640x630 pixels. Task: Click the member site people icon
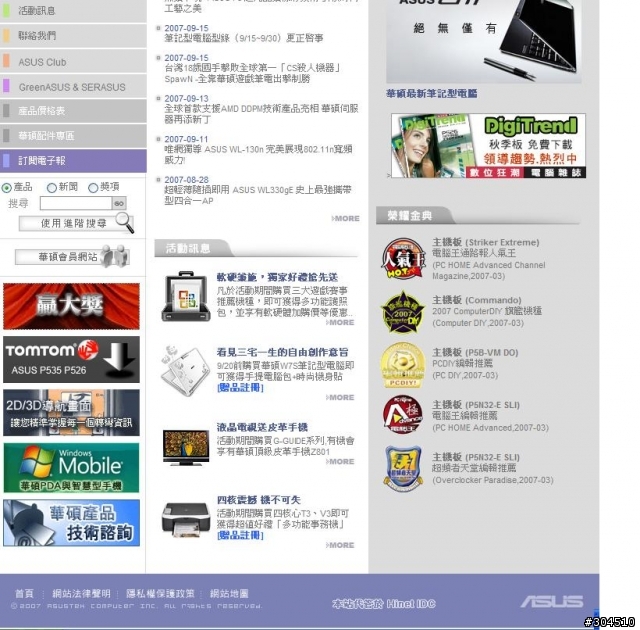pos(115,255)
